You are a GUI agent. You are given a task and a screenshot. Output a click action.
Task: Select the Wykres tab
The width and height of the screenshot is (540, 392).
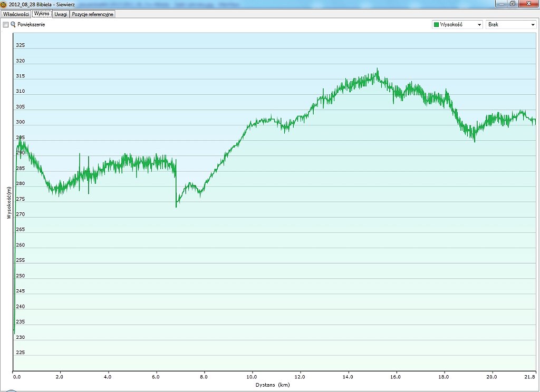tap(41, 14)
